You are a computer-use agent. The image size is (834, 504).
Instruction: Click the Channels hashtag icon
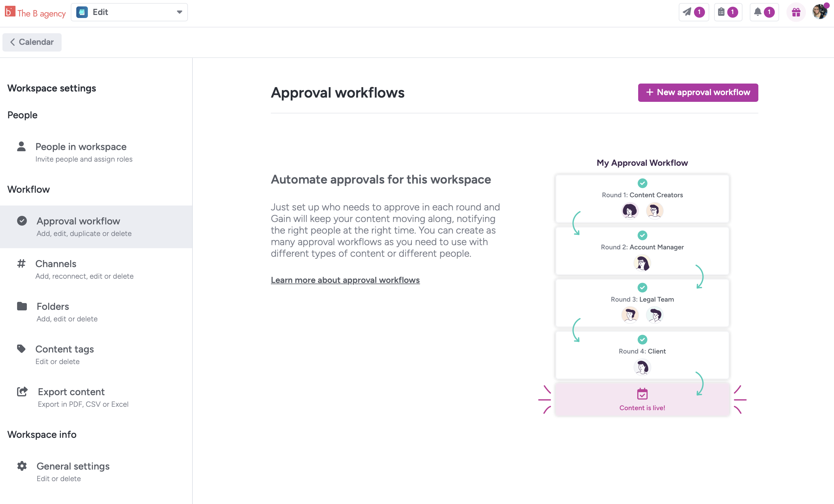pos(21,263)
